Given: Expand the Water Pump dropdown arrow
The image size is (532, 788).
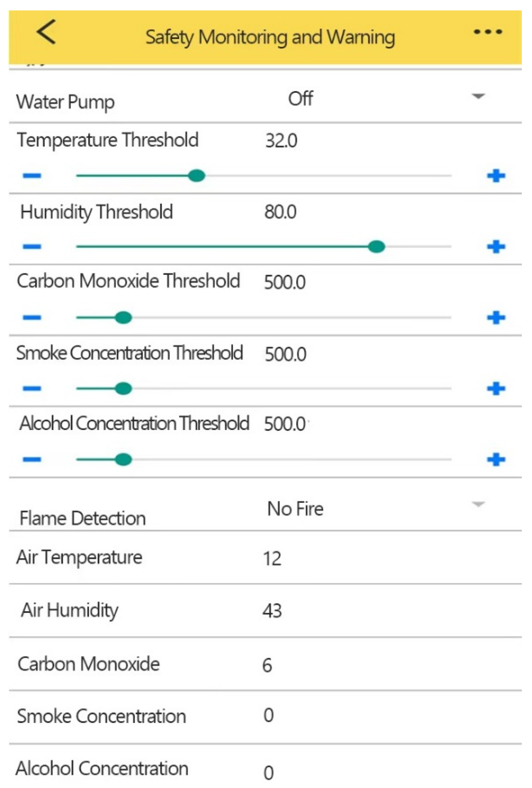Looking at the screenshot, I should [x=478, y=97].
